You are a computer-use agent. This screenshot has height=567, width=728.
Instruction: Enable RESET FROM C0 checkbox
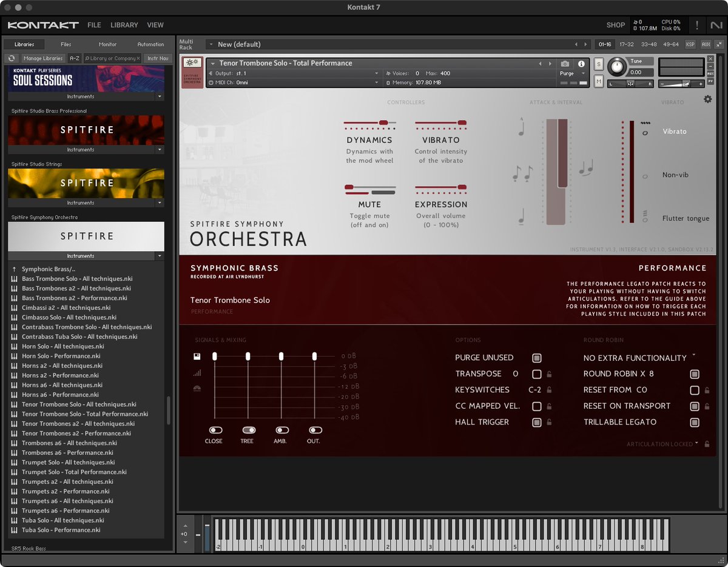click(x=695, y=391)
